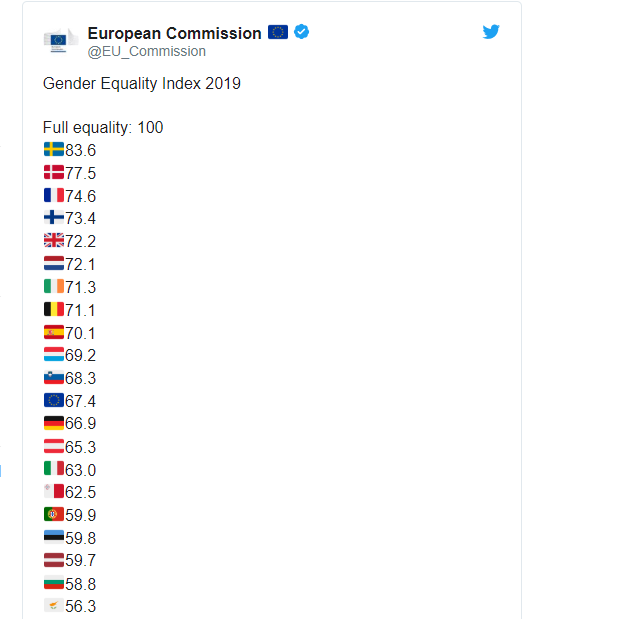Click the Germany flag next to 66.9

click(54, 423)
